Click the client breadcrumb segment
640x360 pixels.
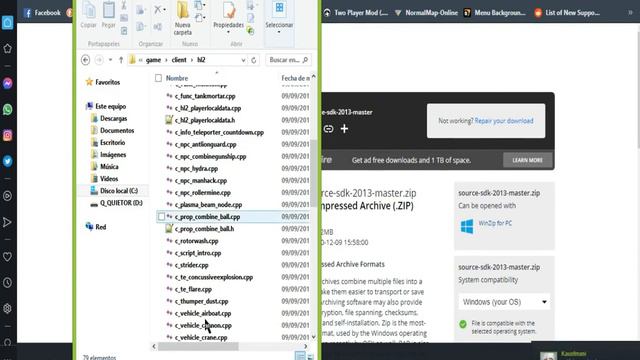(179, 60)
